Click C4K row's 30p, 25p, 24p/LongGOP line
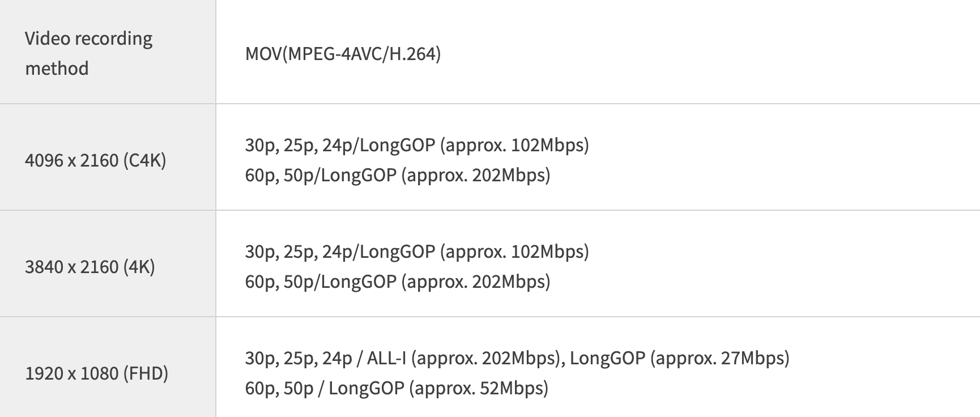This screenshot has height=417, width=980. click(x=417, y=145)
